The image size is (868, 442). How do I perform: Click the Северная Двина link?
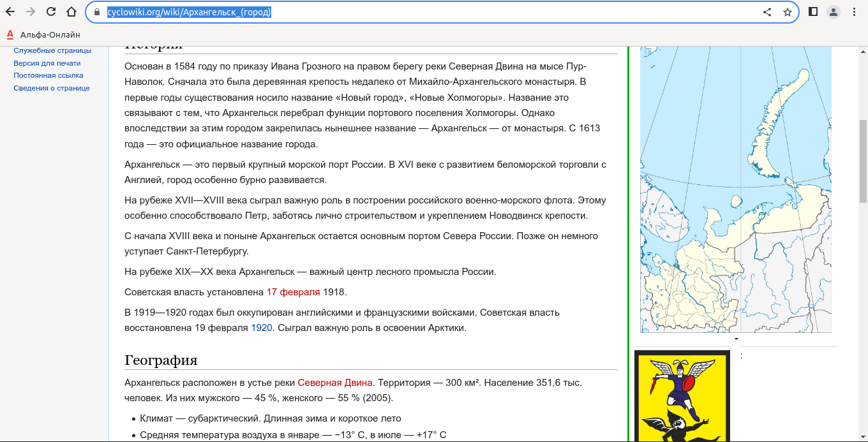pyautogui.click(x=334, y=383)
